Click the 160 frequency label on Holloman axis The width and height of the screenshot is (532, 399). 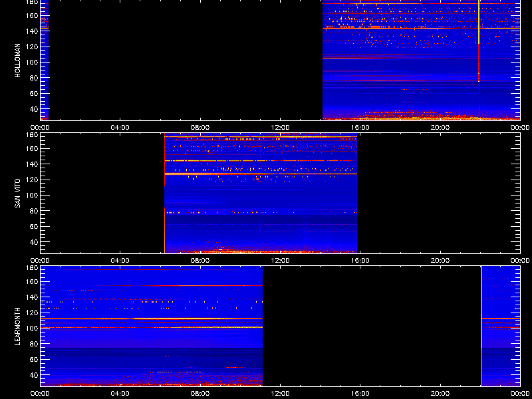33,15
